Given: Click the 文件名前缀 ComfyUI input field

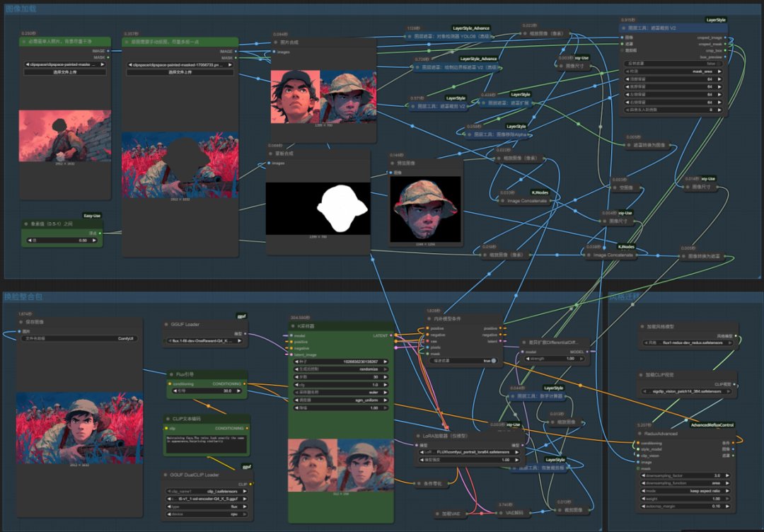Looking at the screenshot, I should pos(79,338).
